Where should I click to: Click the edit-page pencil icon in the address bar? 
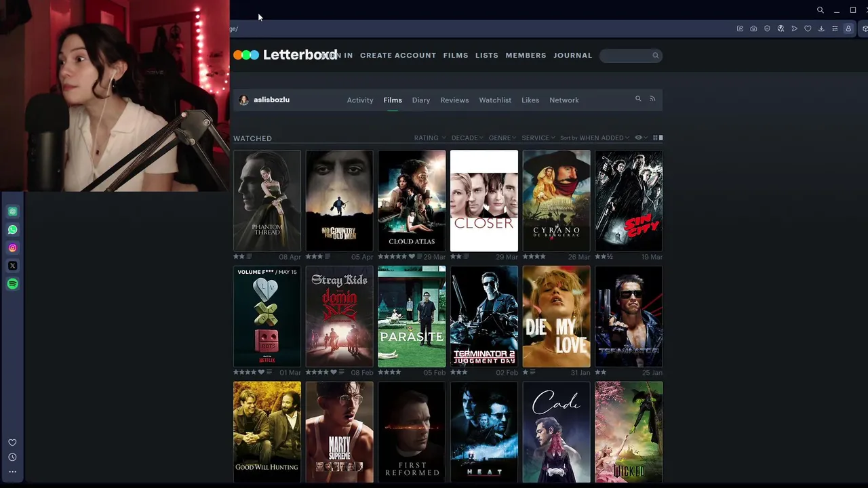tap(740, 28)
